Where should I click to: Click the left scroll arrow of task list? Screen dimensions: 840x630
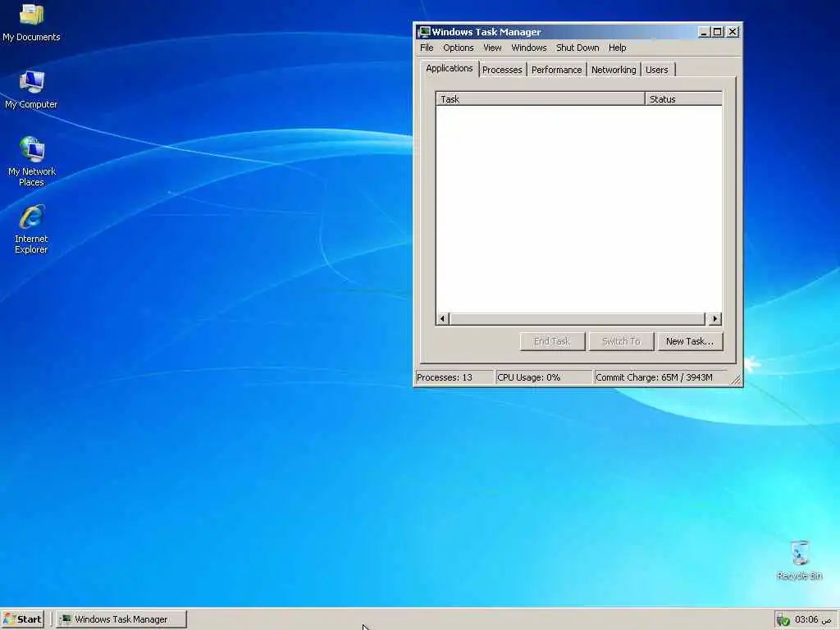(x=442, y=319)
